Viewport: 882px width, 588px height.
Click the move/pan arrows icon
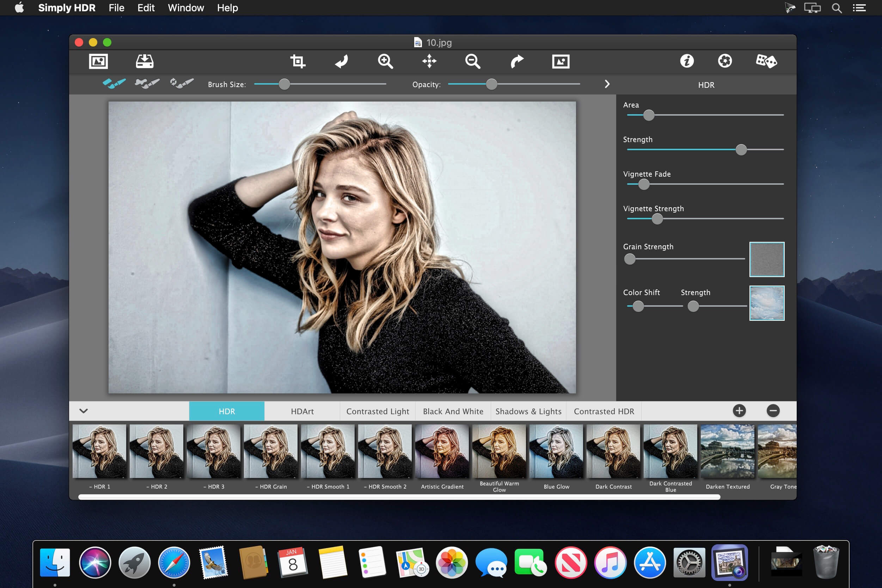[429, 61]
